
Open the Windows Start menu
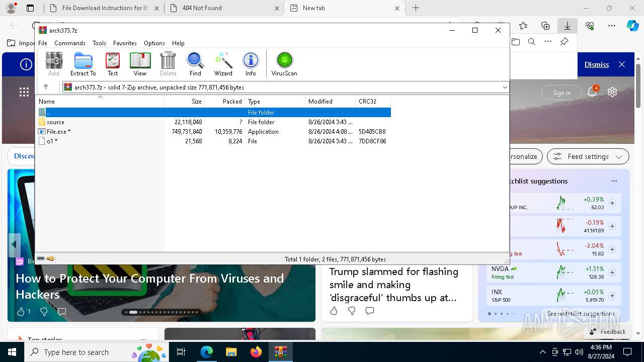coord(12,352)
